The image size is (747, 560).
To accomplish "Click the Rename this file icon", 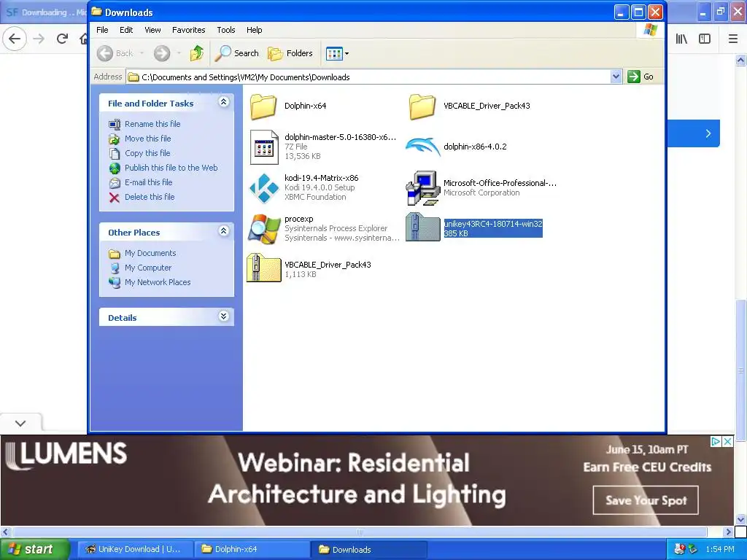I will click(x=115, y=124).
